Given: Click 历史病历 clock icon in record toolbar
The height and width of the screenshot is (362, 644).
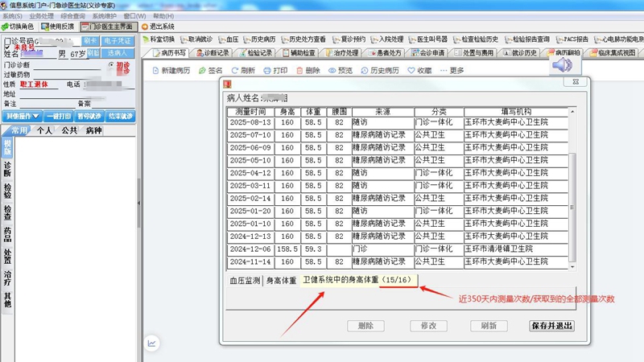Looking at the screenshot, I should coord(365,71).
